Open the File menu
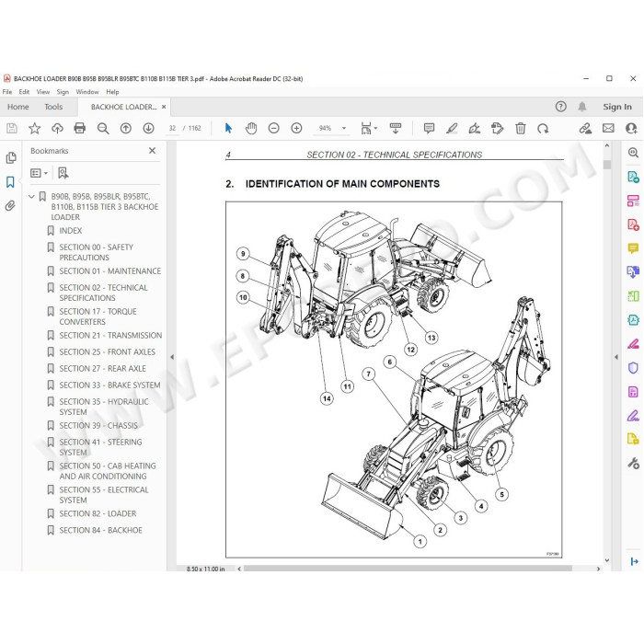The height and width of the screenshot is (644, 644). pos(7,92)
